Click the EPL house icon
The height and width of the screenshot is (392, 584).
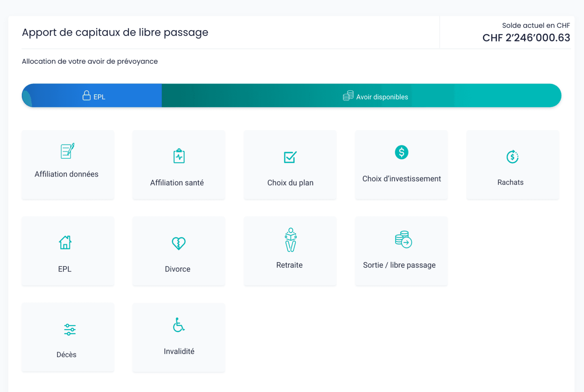[x=65, y=242]
